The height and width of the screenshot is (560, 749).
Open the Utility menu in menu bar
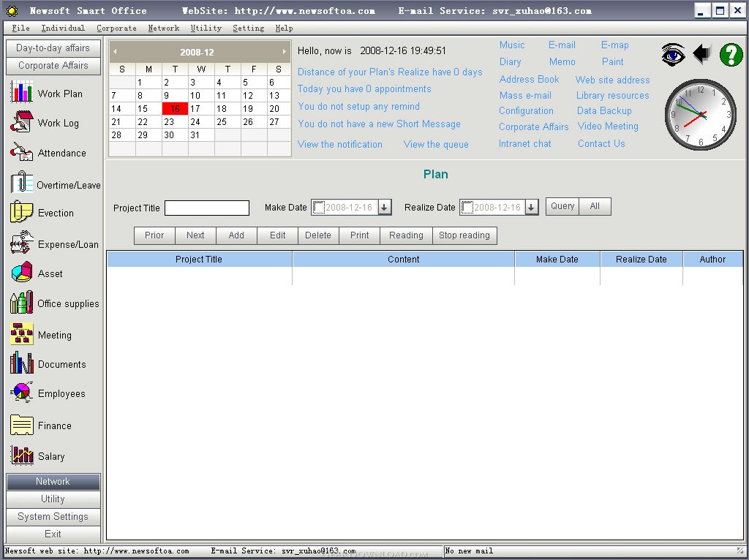[206, 28]
